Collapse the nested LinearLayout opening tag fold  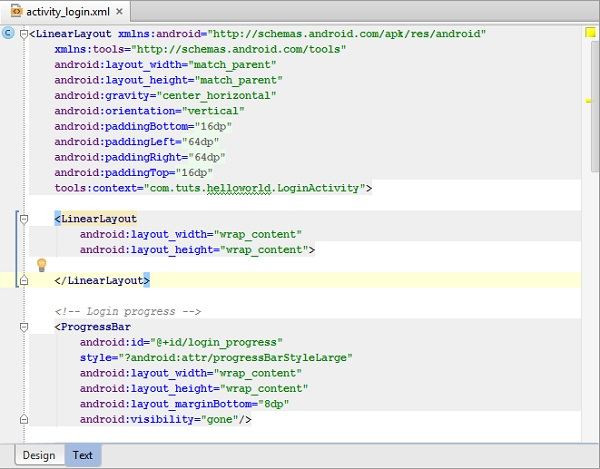tap(23, 218)
